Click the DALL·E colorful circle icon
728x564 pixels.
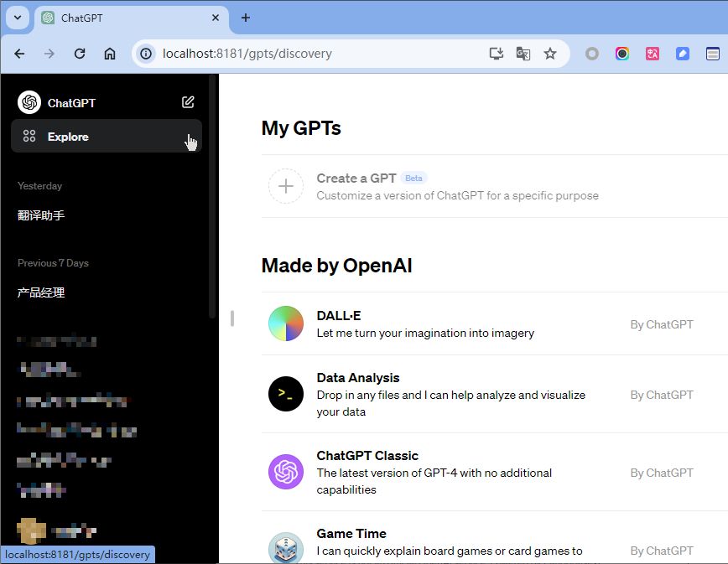click(285, 323)
